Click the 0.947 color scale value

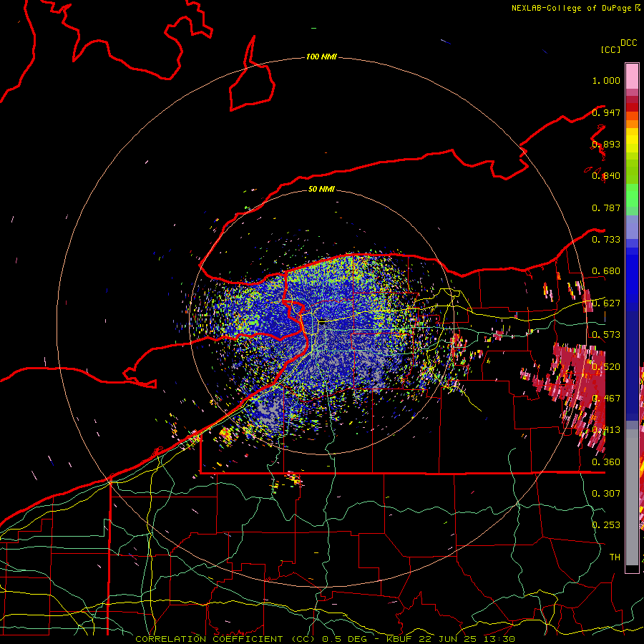(x=606, y=112)
